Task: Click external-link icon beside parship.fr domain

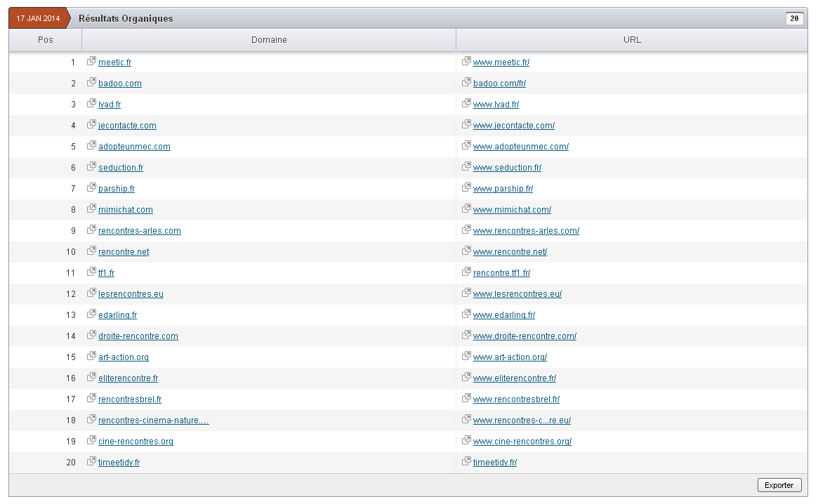Action: [91, 187]
